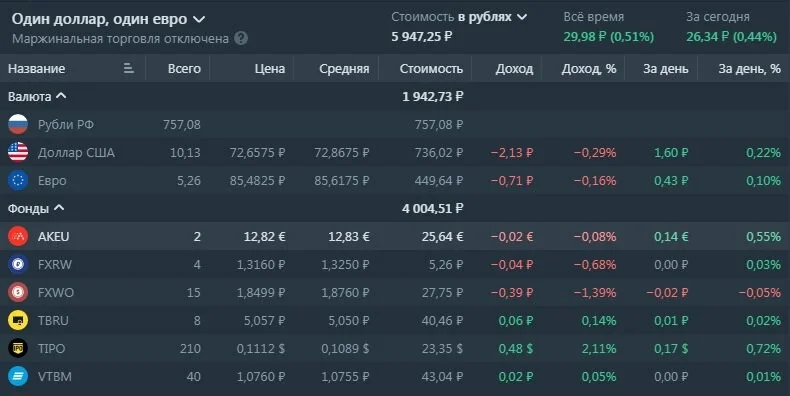This screenshot has width=790, height=396.
Task: Click the TBRU price 5,057 ₽
Action: click(x=265, y=320)
